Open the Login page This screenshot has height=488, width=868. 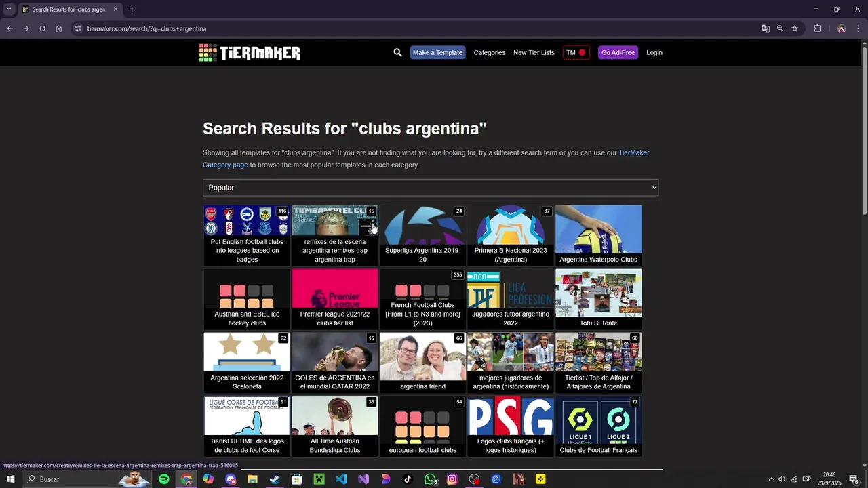(654, 52)
